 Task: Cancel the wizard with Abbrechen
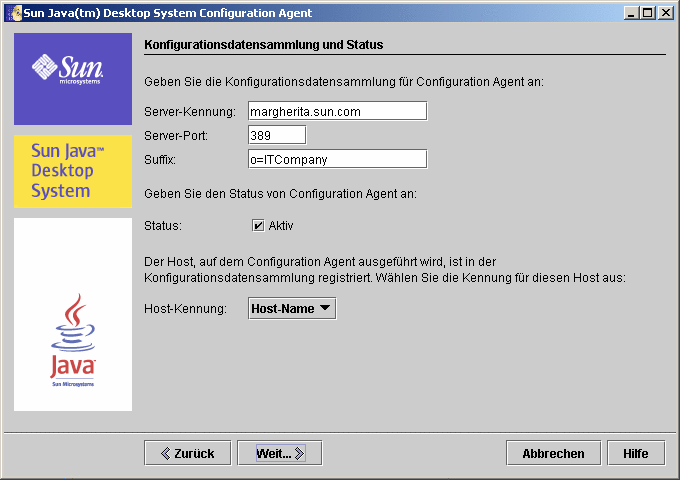click(x=553, y=453)
